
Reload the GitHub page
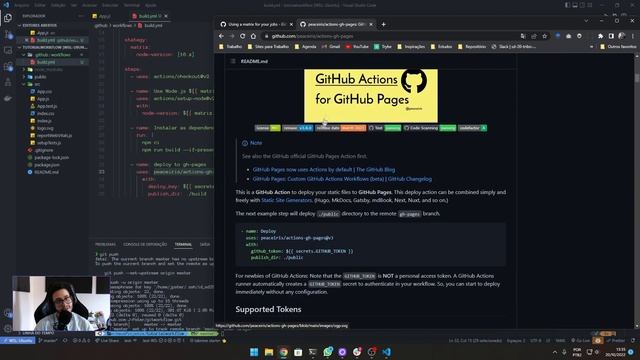pos(242,36)
